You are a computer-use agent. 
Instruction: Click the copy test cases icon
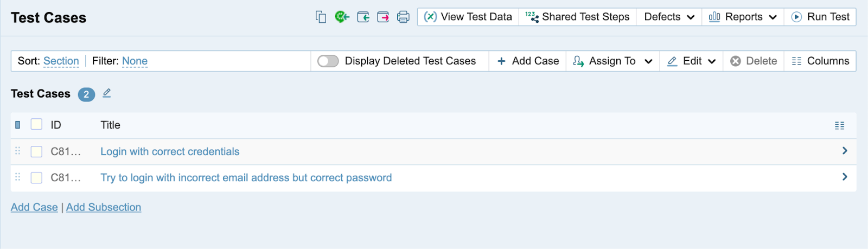pyautogui.click(x=321, y=17)
